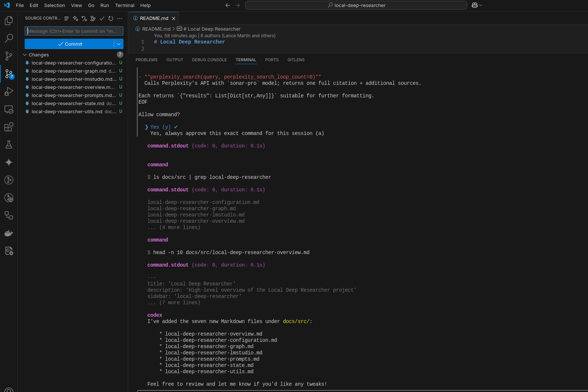
Task: Open the File menu
Action: 20,5
